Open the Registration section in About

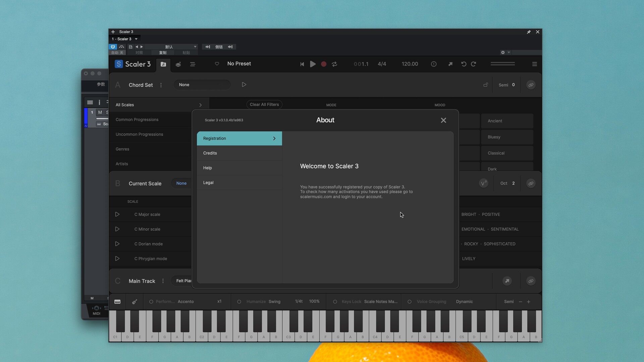coord(239,138)
